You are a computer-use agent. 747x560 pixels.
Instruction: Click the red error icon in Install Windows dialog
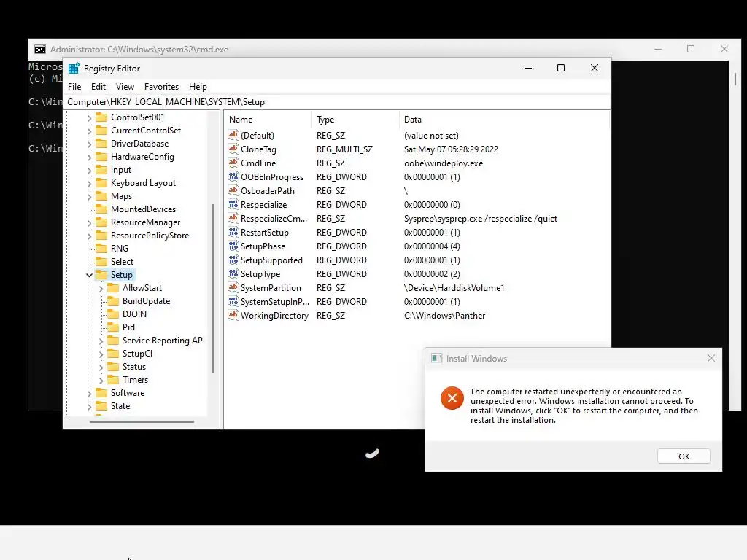(452, 397)
